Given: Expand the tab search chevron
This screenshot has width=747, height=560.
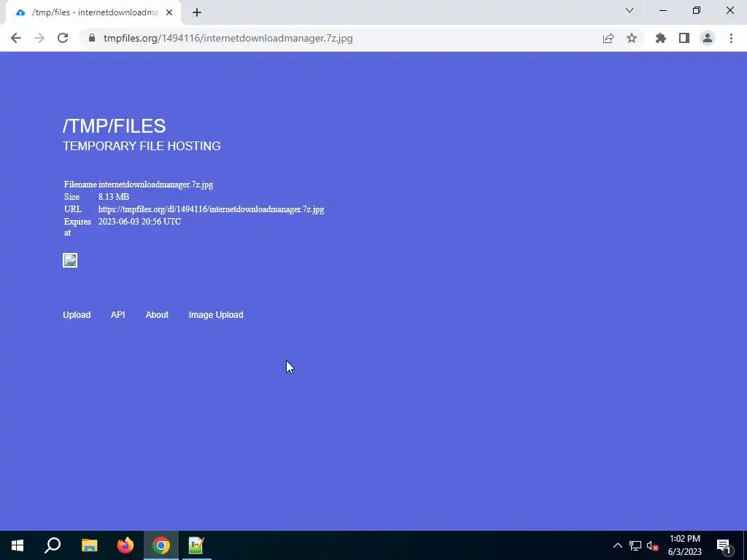Looking at the screenshot, I should pyautogui.click(x=630, y=10).
